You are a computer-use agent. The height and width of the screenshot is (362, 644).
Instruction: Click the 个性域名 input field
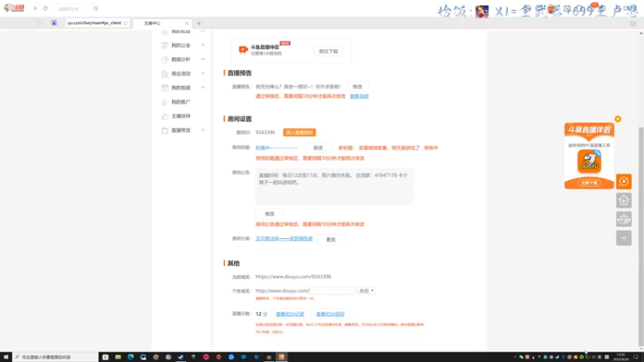pyautogui.click(x=332, y=290)
